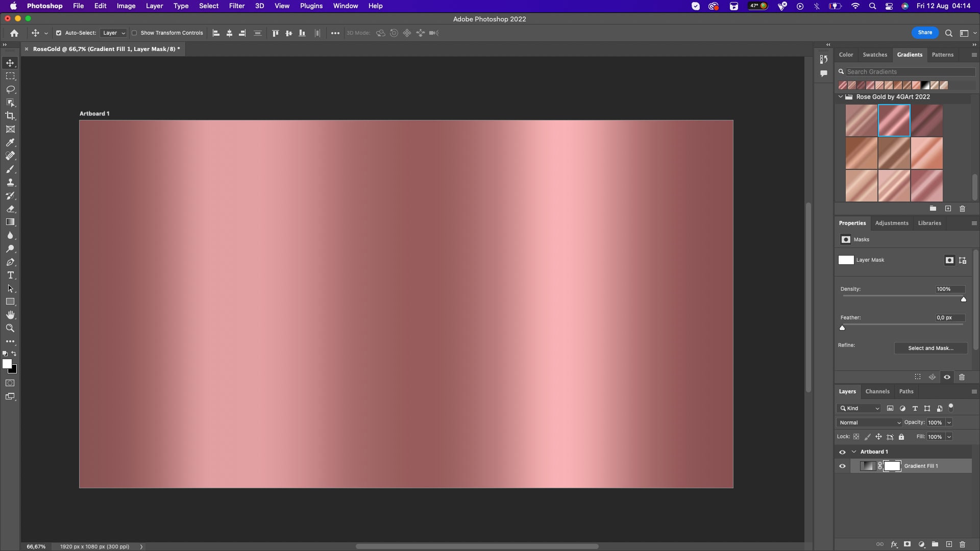Click the Select and Mask button
Screen dimensions: 980x551
(x=930, y=348)
